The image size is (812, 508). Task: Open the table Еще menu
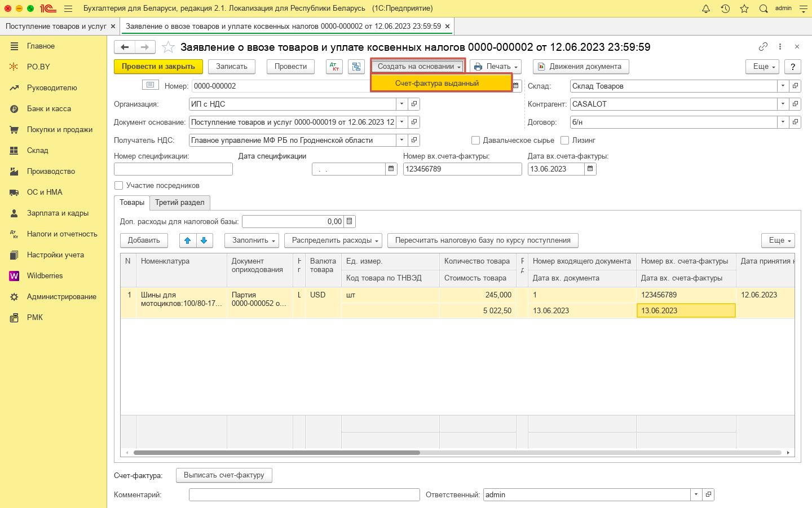click(778, 240)
